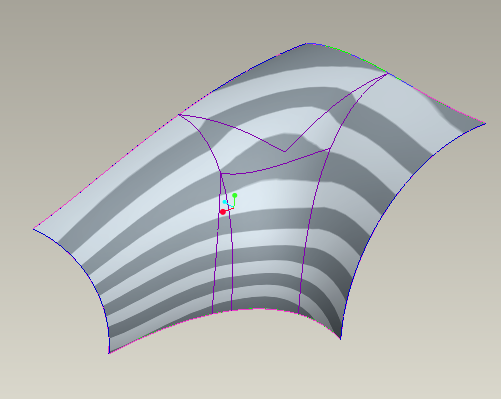Select the green edge segment at the top

pyautogui.click(x=353, y=57)
